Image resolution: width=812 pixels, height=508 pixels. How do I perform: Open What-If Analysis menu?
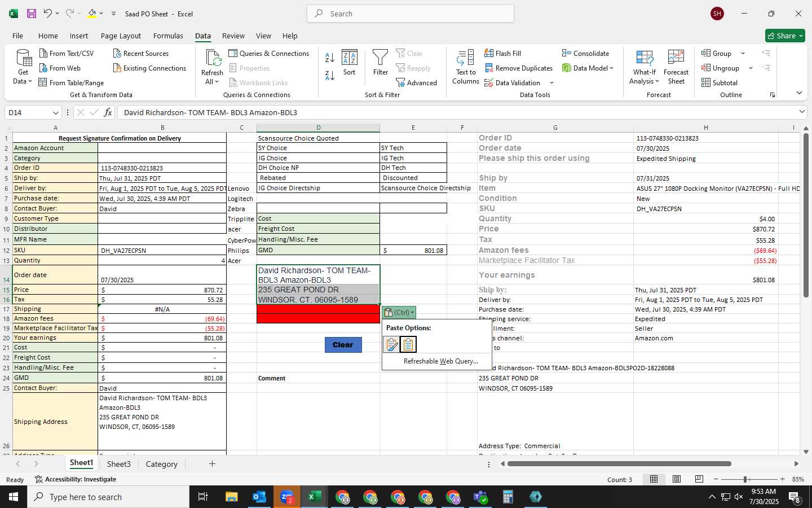[645, 67]
